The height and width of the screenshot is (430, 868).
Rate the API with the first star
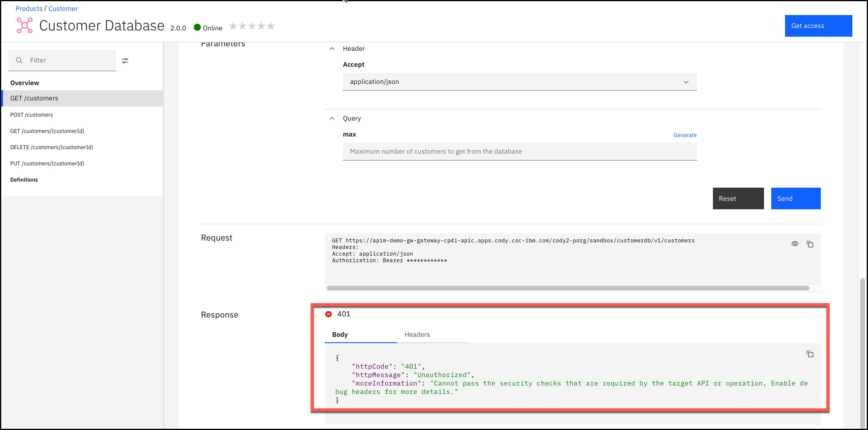[233, 26]
